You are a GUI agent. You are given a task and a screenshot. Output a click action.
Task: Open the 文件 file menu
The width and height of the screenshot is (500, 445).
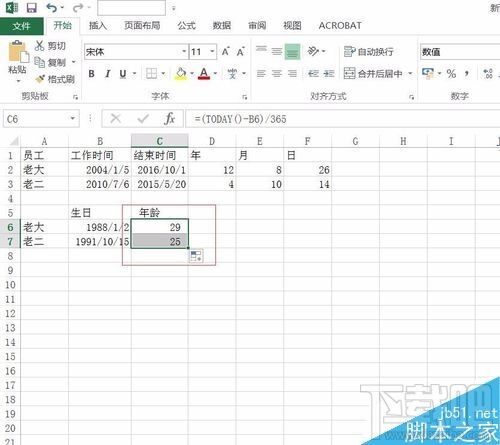pyautogui.click(x=22, y=26)
